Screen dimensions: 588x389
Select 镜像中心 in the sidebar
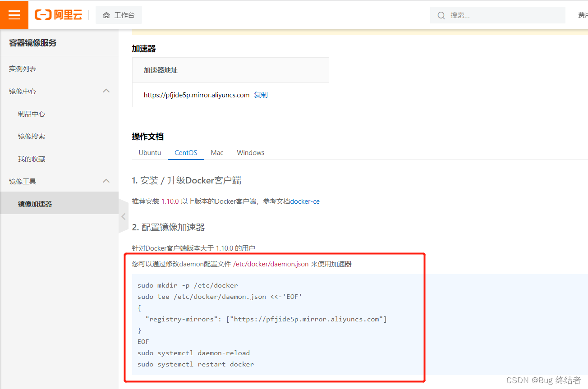click(x=23, y=91)
